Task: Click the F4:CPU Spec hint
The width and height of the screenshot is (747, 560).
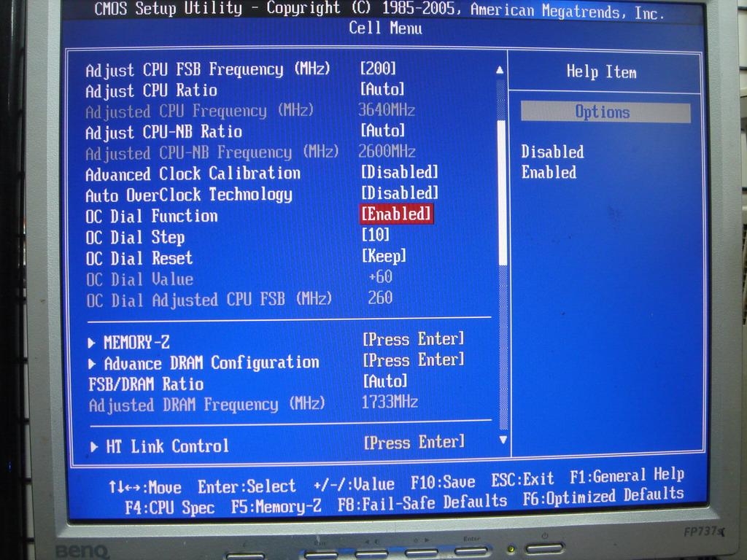Action: pyautogui.click(x=169, y=507)
